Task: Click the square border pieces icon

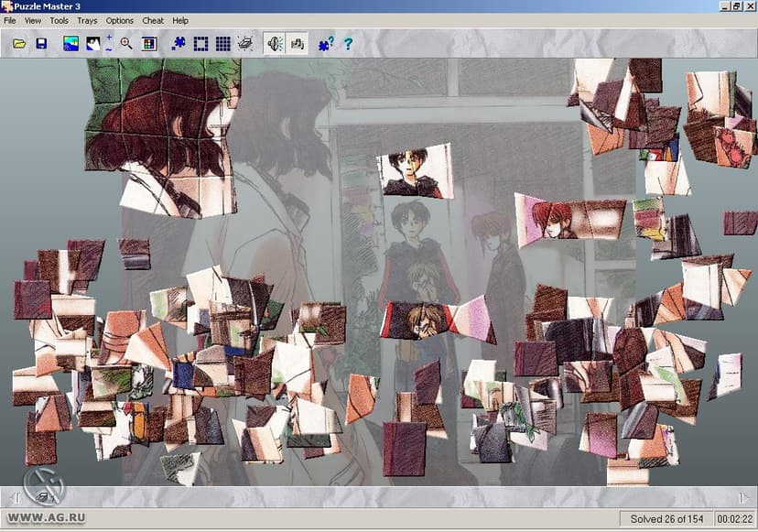Action: 200,44
